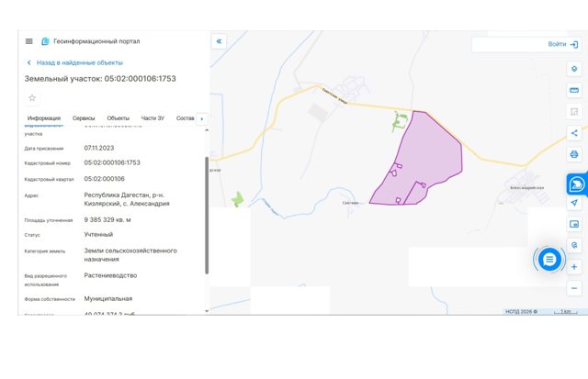This screenshot has width=588, height=379.
Task: Click the map search tool icon
Action: [x=573, y=245]
